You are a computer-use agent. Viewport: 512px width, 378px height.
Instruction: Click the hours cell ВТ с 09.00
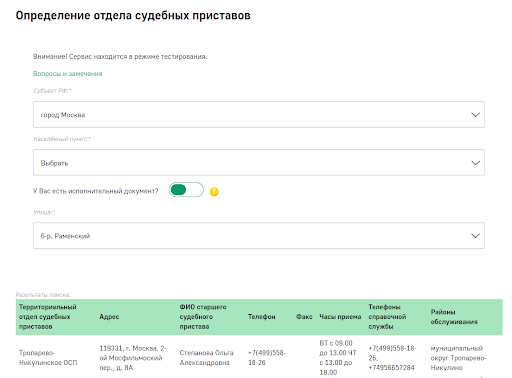click(x=338, y=358)
